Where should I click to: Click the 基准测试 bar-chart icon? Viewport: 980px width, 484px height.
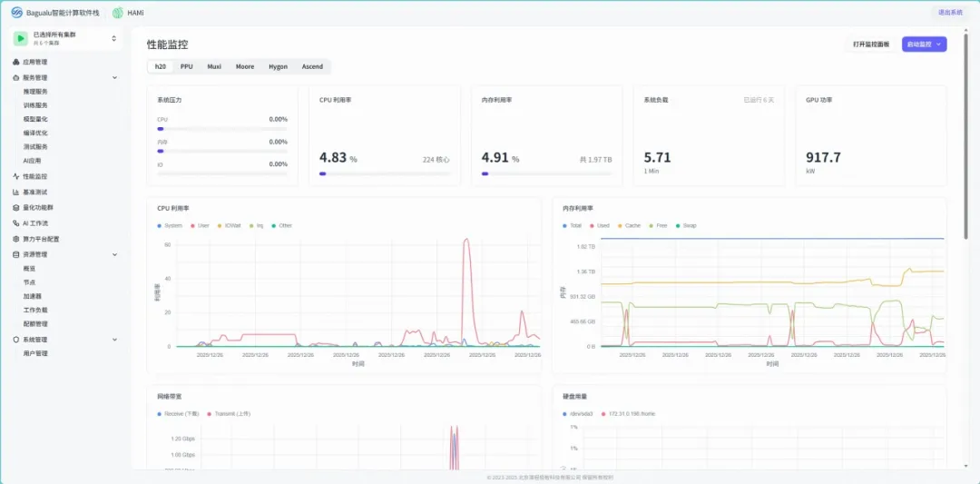[15, 192]
